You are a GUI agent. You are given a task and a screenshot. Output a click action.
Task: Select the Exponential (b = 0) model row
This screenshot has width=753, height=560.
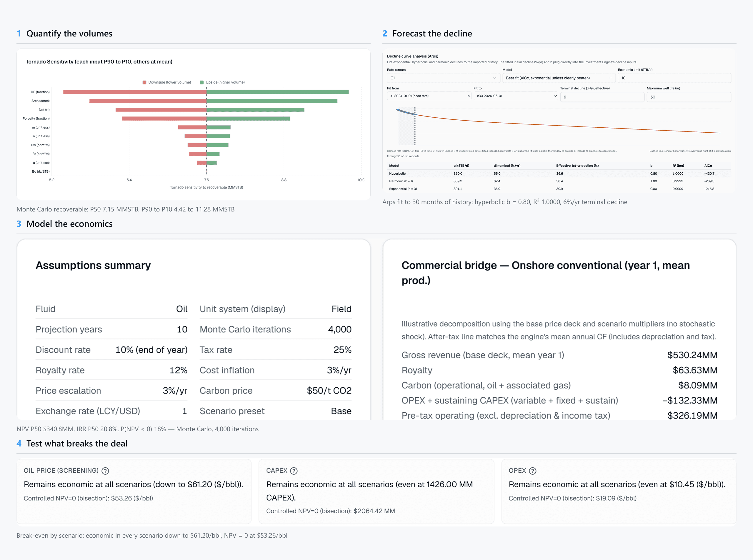[x=559, y=189]
